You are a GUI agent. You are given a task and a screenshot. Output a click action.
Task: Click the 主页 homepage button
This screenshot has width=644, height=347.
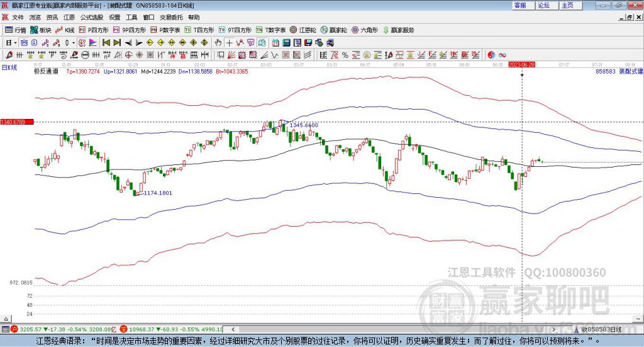pyautogui.click(x=570, y=5)
